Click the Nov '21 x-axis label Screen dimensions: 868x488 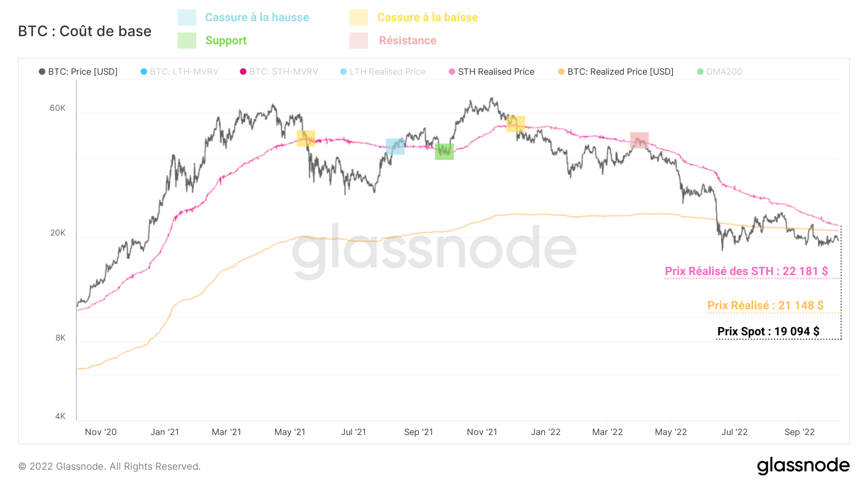point(482,432)
